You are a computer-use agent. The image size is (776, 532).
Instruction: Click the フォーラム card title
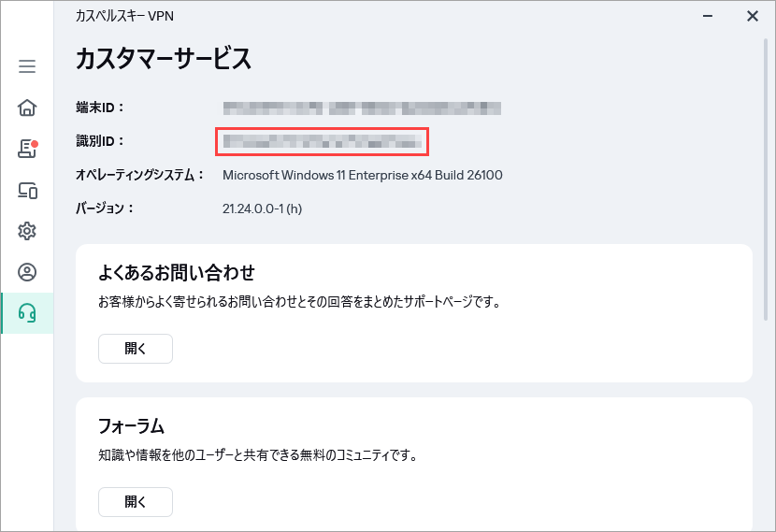131,425
